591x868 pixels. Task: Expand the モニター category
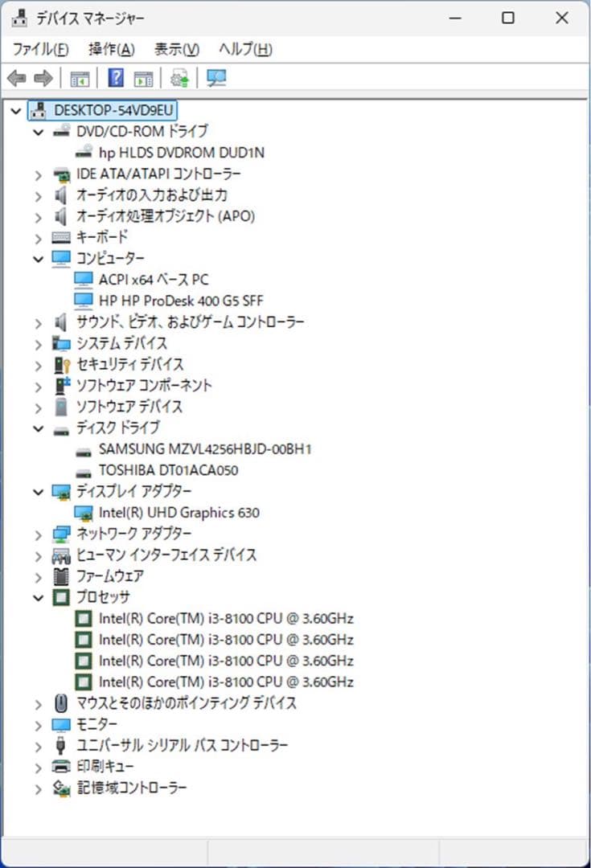[x=39, y=726]
